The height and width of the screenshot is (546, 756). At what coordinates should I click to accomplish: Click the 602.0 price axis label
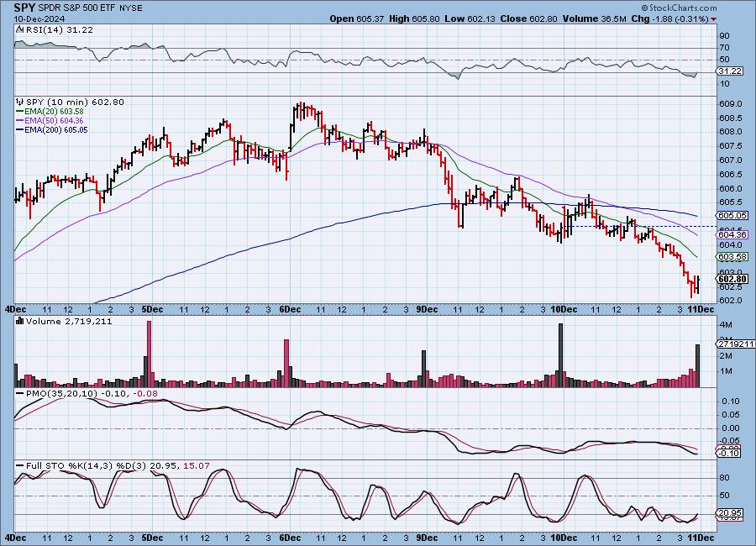click(x=730, y=300)
